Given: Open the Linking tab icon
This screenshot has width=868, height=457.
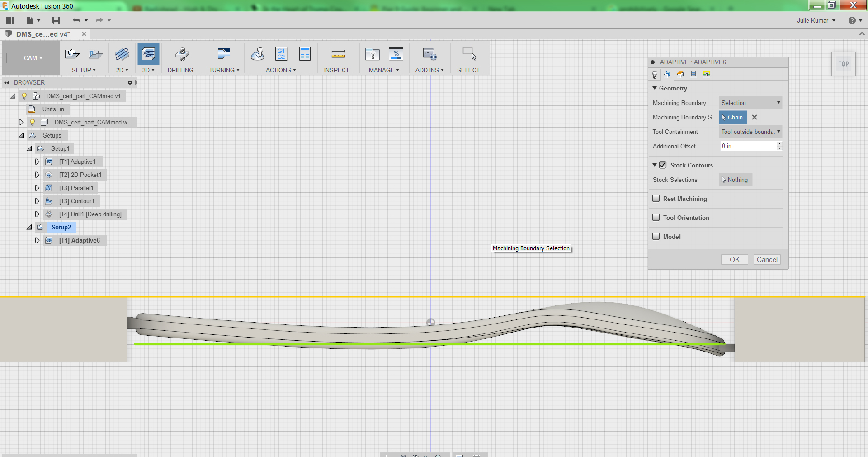Looking at the screenshot, I should (707, 75).
